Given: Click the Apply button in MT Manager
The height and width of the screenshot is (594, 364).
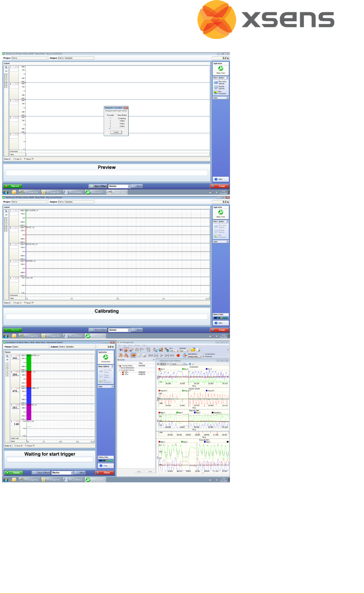Looking at the screenshot, I should (x=139, y=472).
